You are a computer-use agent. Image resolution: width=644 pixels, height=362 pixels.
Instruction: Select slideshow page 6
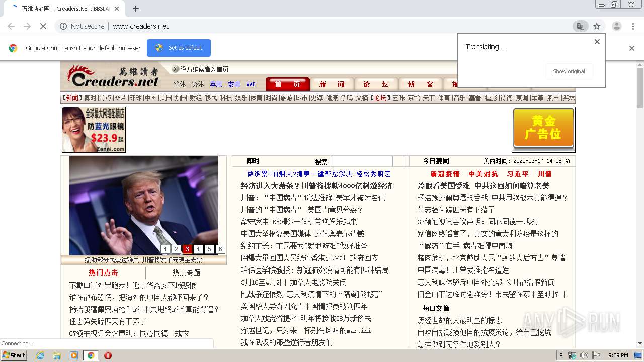pos(220,249)
